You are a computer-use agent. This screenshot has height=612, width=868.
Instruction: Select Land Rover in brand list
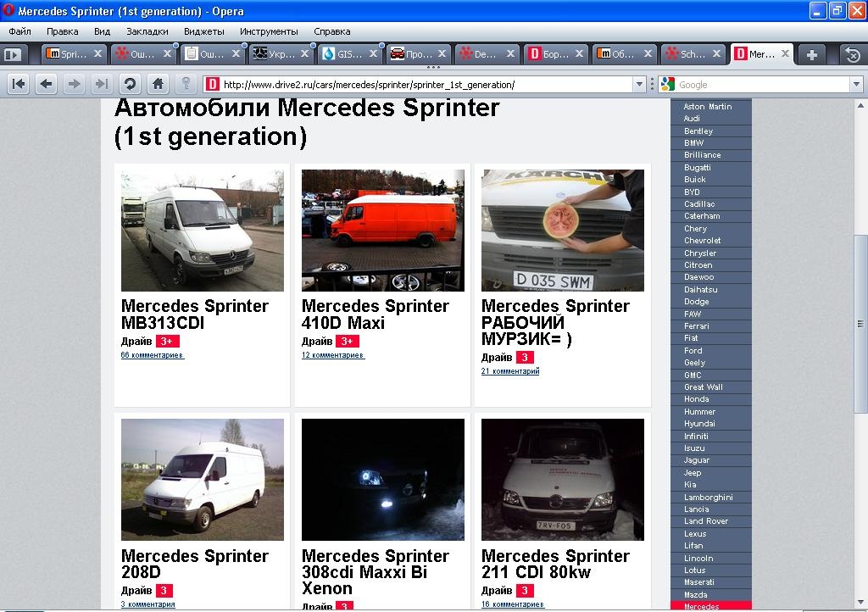(x=711, y=520)
